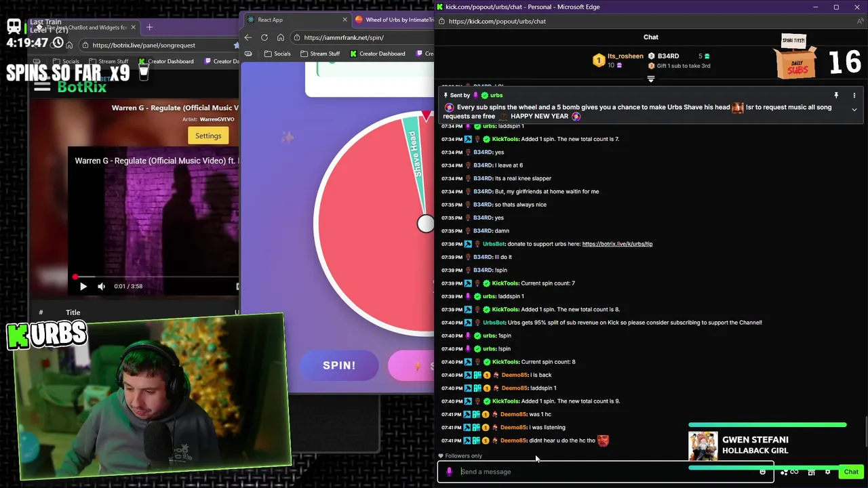This screenshot has width=868, height=488.
Task: Open the botrix.live tip link in chat
Action: [617, 244]
